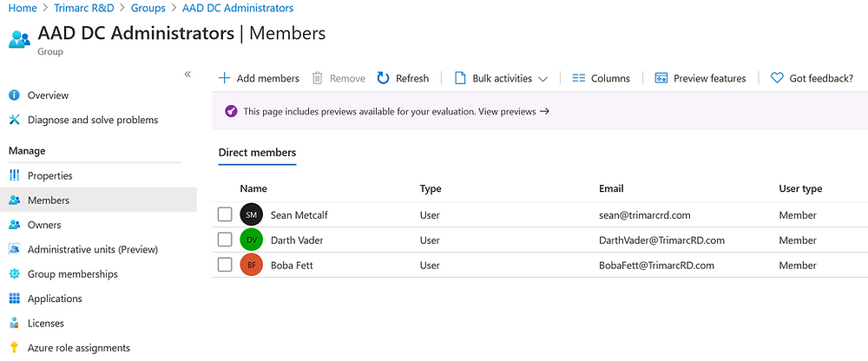
Task: Check the Boba Fett row checkbox
Action: click(225, 266)
